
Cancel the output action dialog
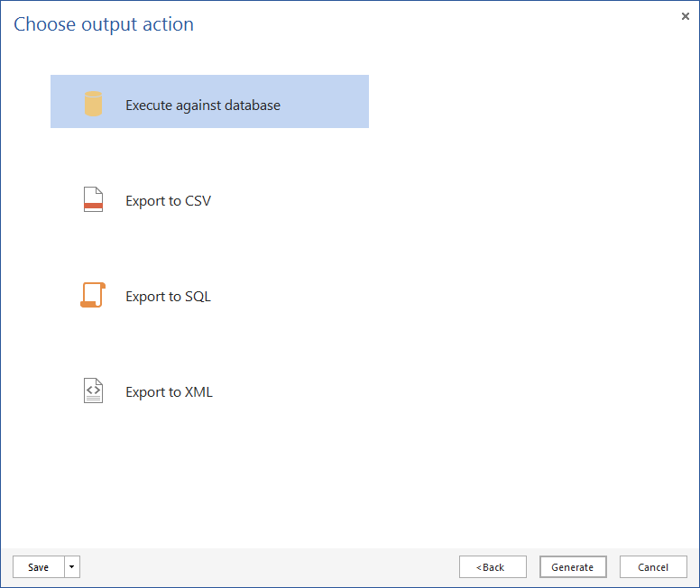(653, 567)
